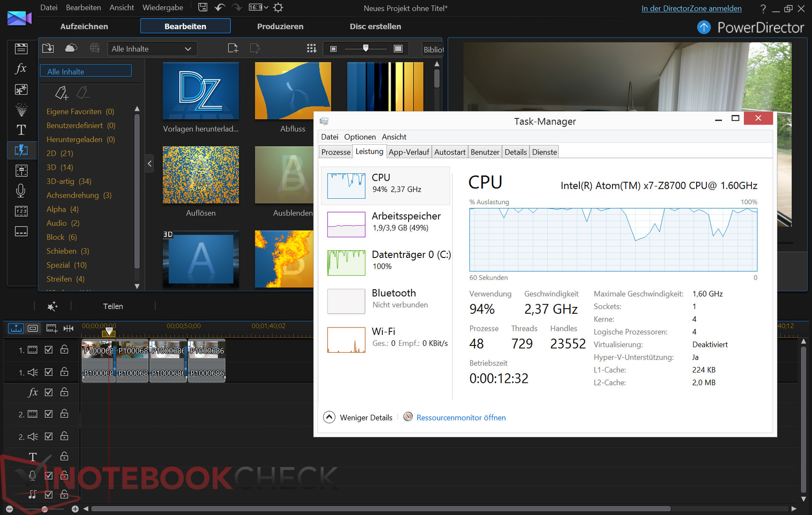Screen dimensions: 812x515
Task: Lock video track 2 padlock
Action: pyautogui.click(x=64, y=414)
